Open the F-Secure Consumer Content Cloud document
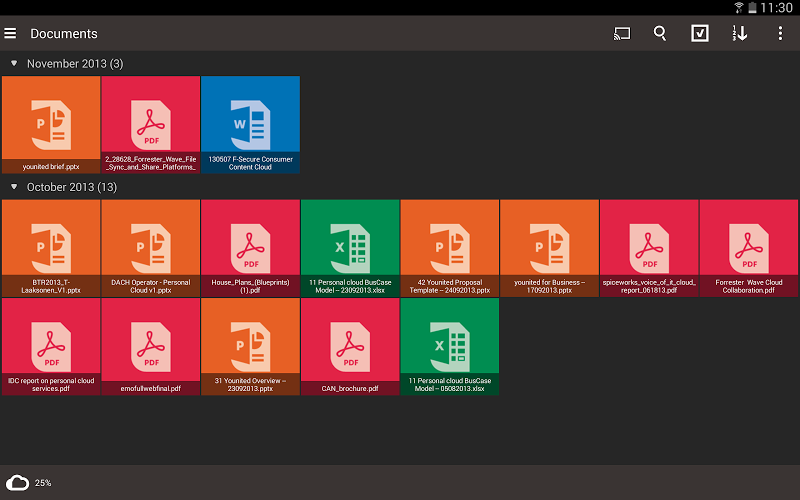Image resolution: width=800 pixels, height=500 pixels. tap(250, 125)
